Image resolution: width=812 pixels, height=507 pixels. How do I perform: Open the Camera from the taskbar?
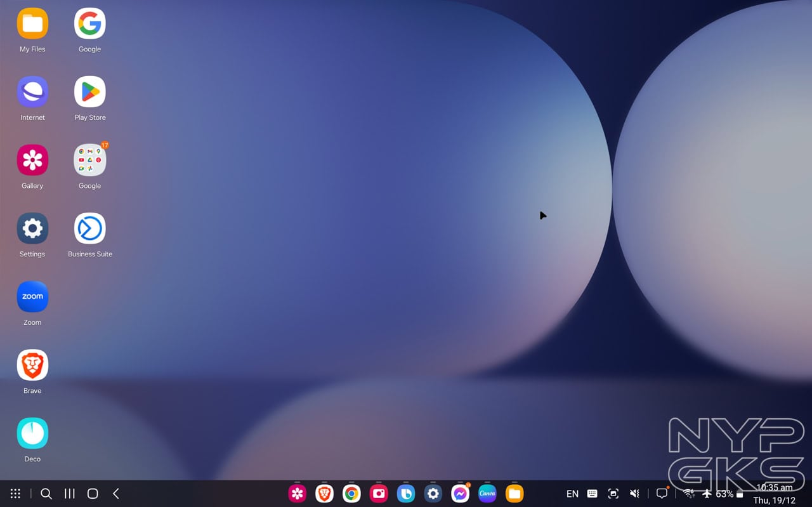tap(379, 493)
